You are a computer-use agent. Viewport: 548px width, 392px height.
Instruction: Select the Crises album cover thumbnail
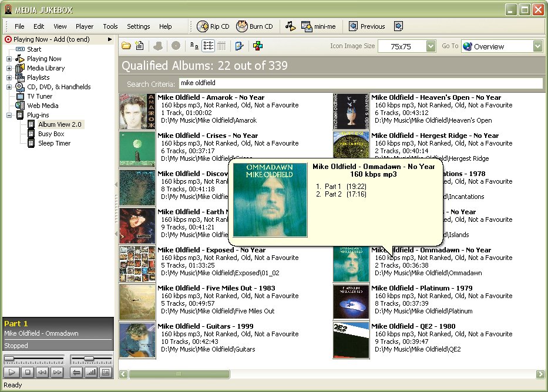tap(137, 149)
